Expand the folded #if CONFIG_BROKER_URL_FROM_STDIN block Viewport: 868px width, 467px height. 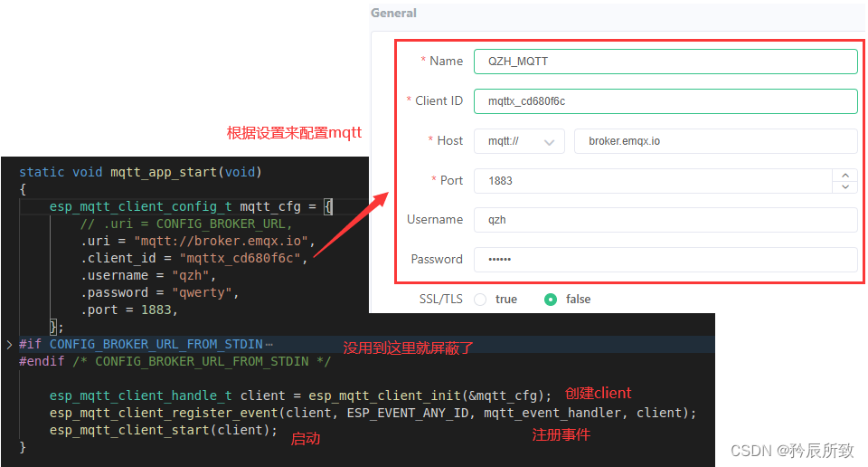tap(9, 345)
